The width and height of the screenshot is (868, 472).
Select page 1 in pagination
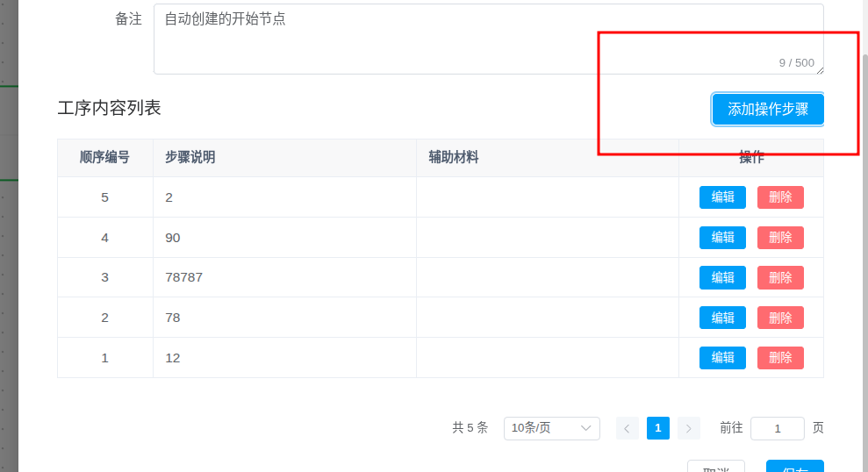[658, 428]
